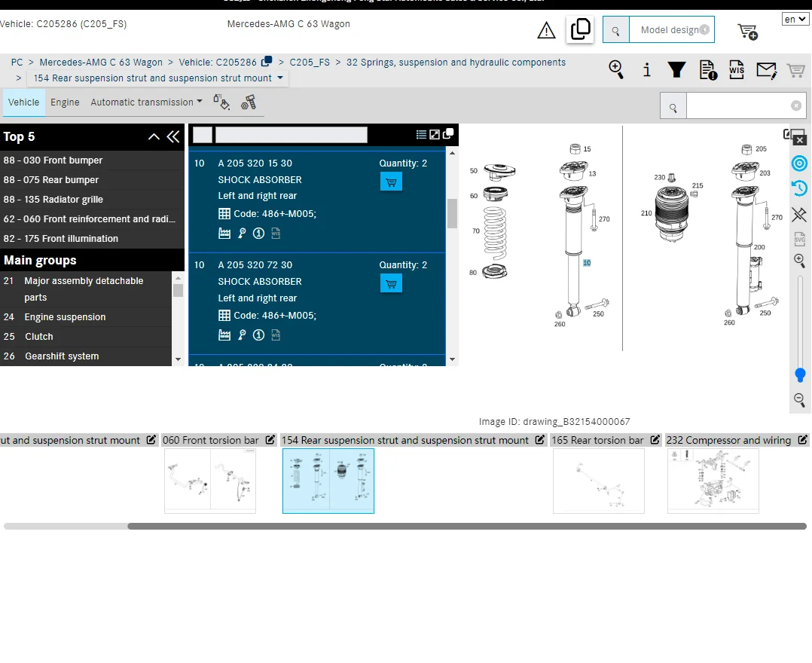Screen dimensions: 812x663
Task: Expand parts list to fullscreen icon
Action: (435, 135)
